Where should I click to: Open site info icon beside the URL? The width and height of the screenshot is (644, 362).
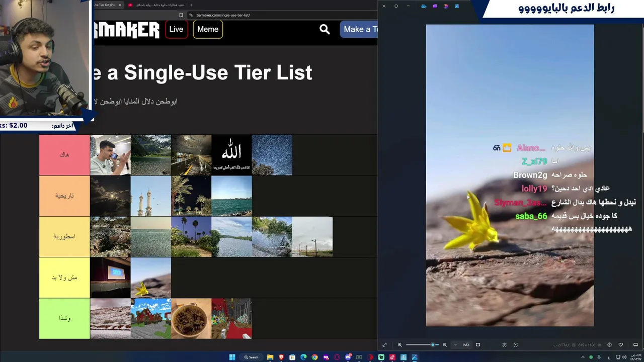pos(191,15)
